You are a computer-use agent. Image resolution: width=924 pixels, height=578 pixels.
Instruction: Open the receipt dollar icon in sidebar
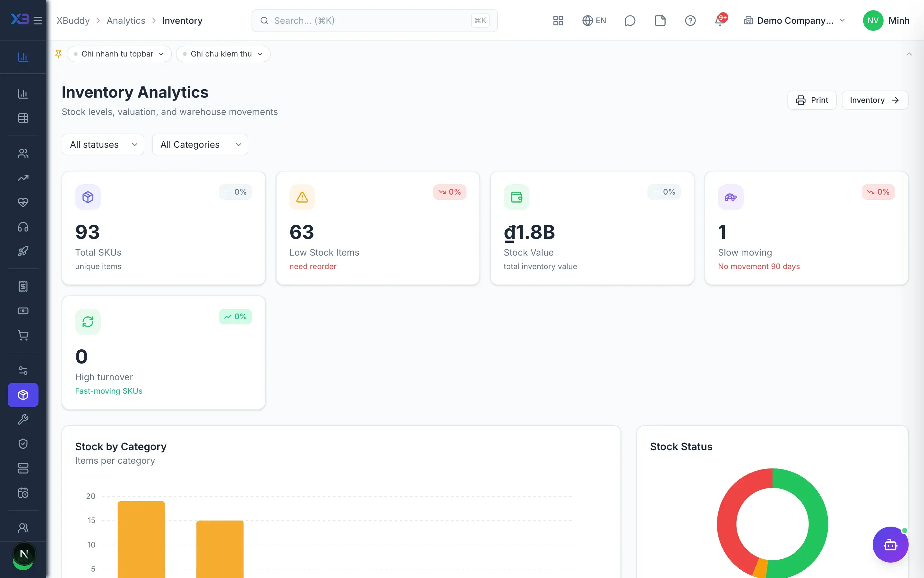[x=23, y=286]
